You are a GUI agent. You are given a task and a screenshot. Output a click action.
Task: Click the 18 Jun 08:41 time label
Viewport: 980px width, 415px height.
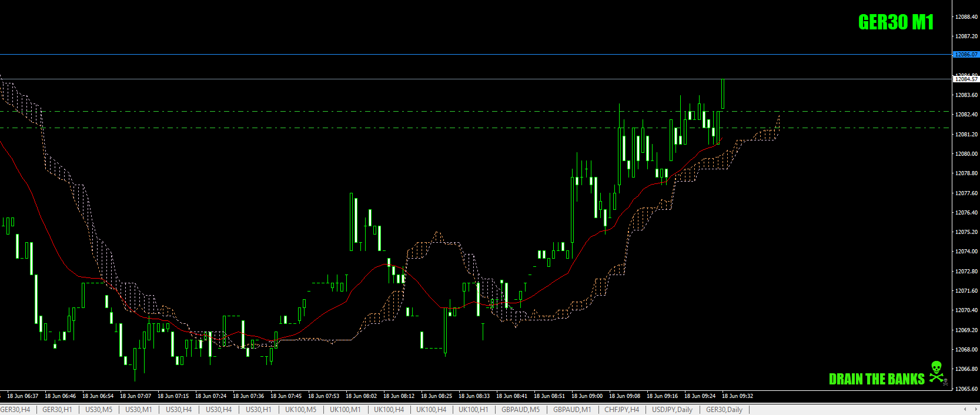coord(511,396)
